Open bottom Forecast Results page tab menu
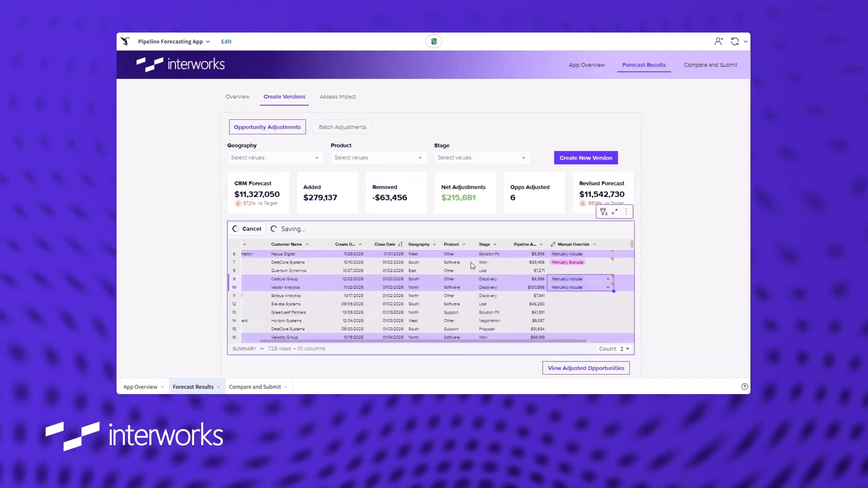The height and width of the screenshot is (488, 868). (x=219, y=387)
